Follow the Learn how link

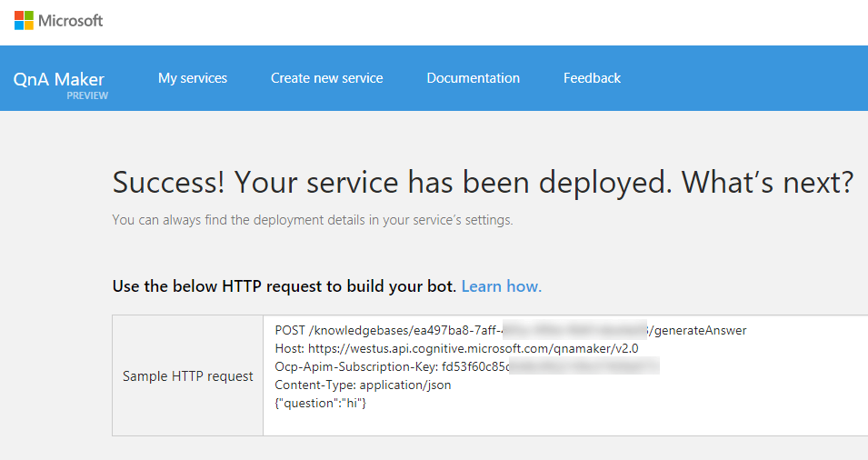pyautogui.click(x=501, y=286)
